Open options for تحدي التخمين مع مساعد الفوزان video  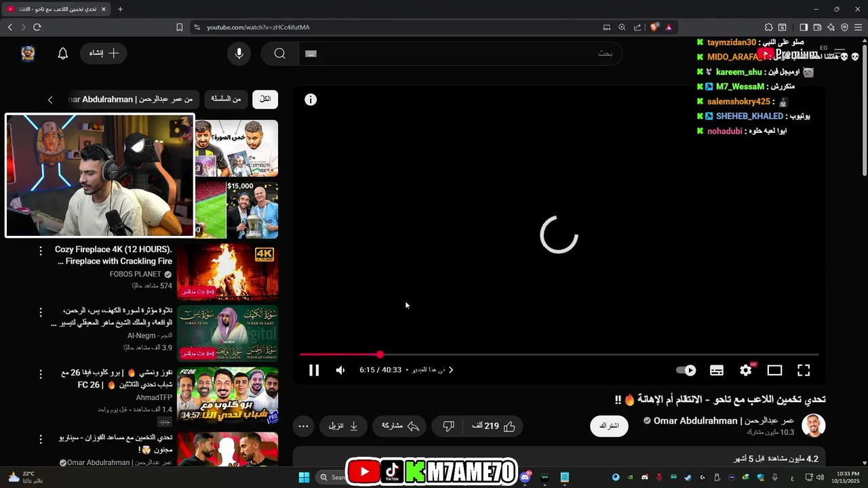pyautogui.click(x=41, y=439)
